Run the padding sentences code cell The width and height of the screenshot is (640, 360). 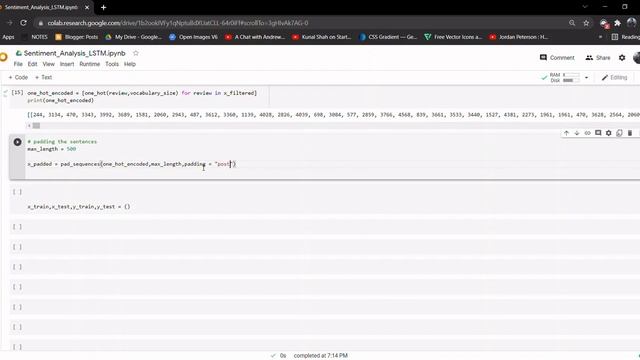17,142
